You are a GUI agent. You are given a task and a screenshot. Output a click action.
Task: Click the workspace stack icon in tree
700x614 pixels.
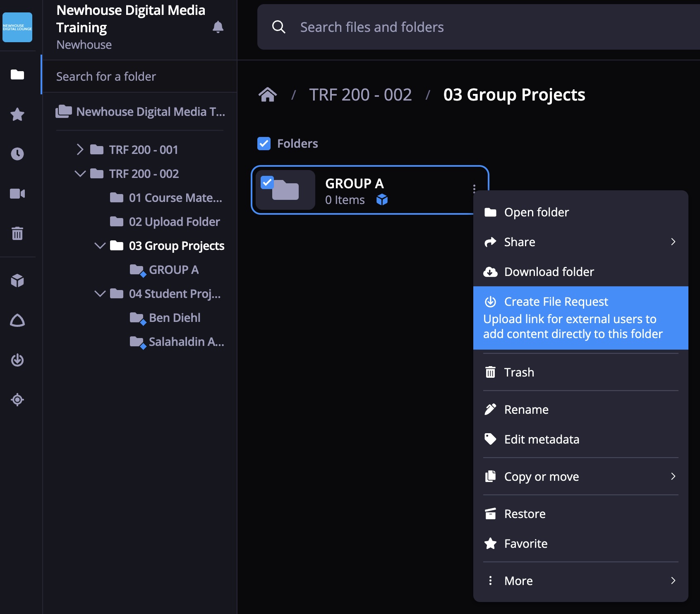64,111
